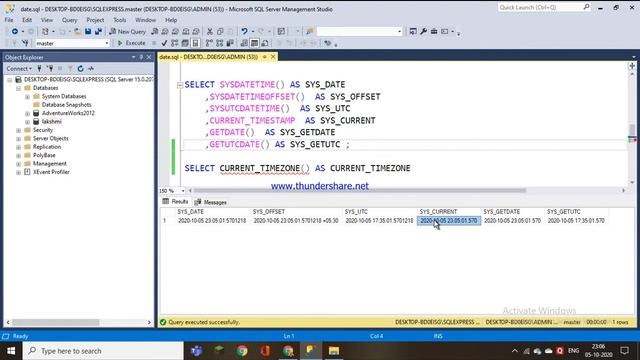The image size is (640, 360).
Task: Click the Object Explorer Filter icon
Action: tap(70, 69)
